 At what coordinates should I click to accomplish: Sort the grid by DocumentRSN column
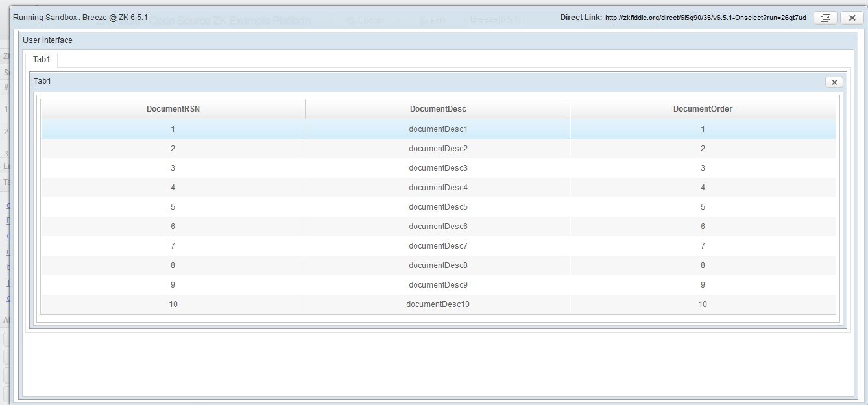pyautogui.click(x=173, y=108)
